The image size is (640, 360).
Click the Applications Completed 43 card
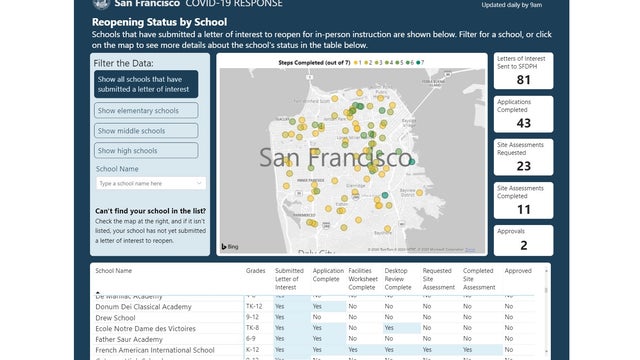point(523,114)
